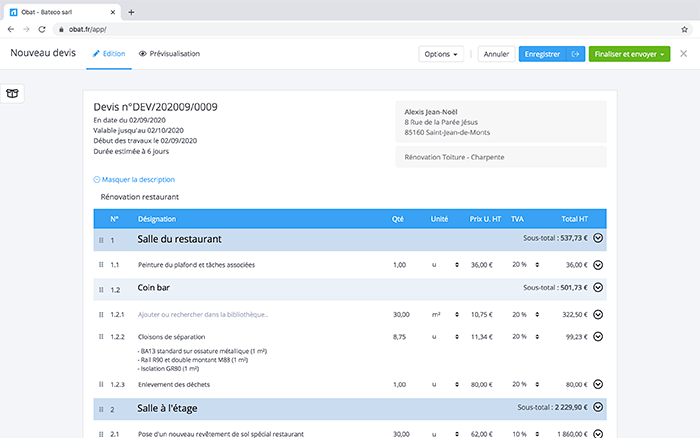Image resolution: width=700 pixels, height=438 pixels.
Task: Open the unit selector on row 1.1
Action: click(457, 265)
